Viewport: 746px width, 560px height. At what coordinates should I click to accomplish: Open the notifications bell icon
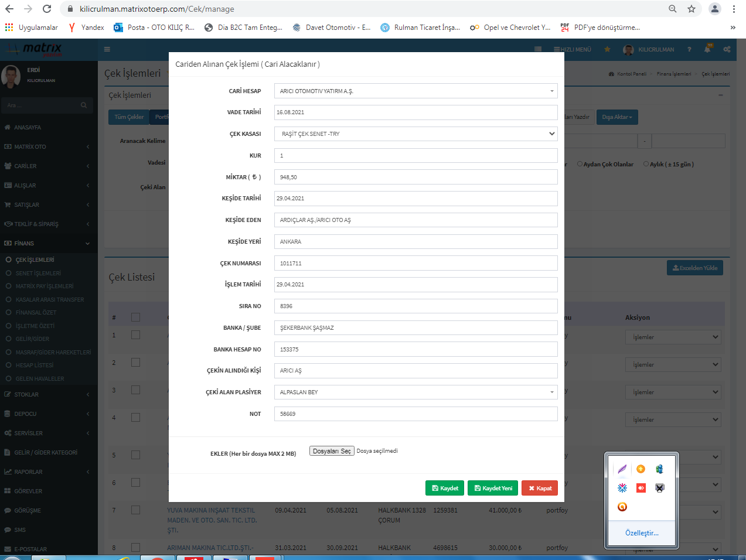coord(707,50)
